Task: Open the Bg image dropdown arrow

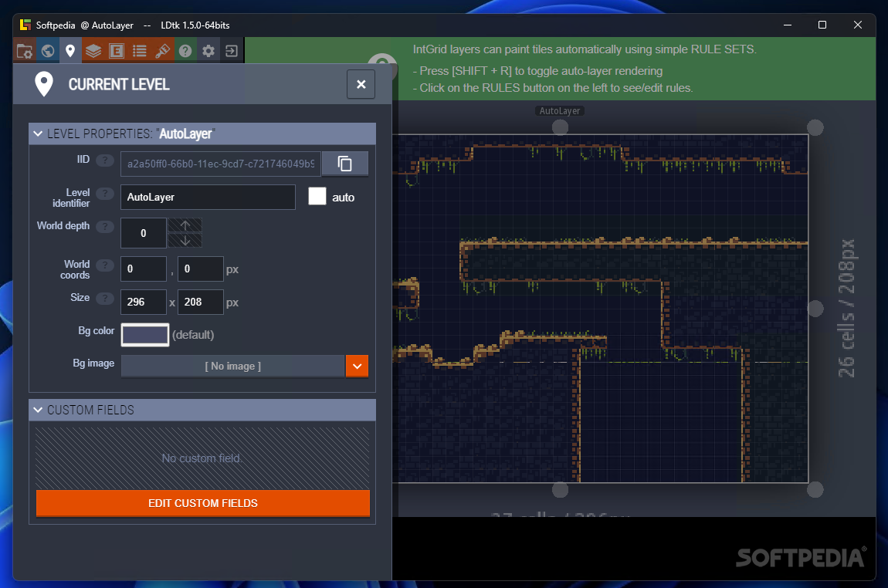Action: pyautogui.click(x=357, y=367)
